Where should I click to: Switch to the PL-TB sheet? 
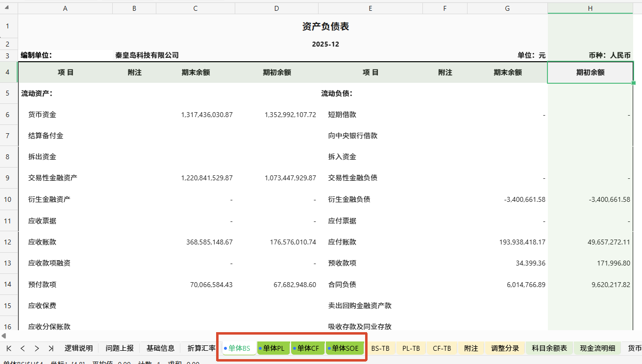411,348
